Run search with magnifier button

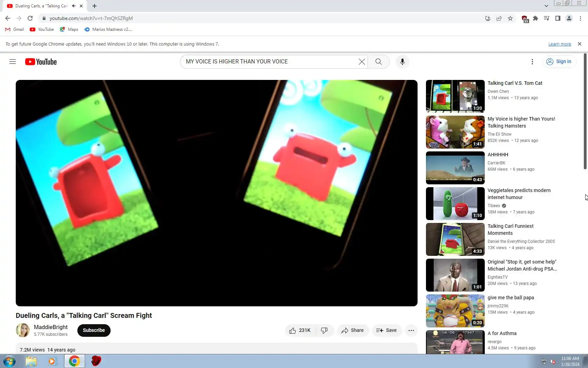point(379,62)
